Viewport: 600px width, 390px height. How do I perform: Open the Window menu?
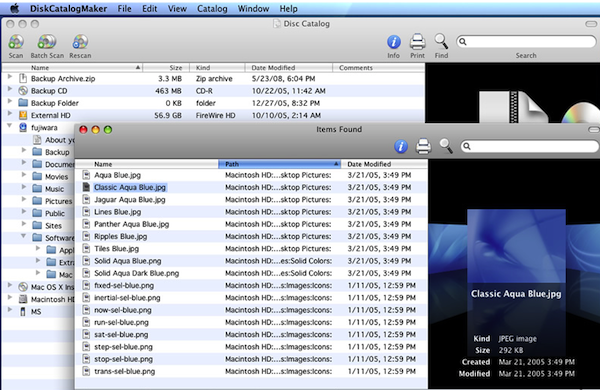coord(253,8)
